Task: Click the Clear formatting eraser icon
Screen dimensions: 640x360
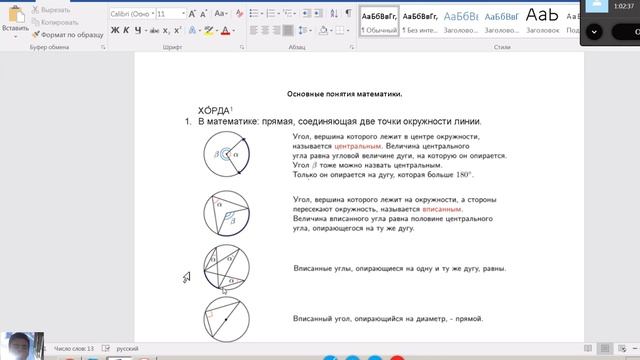Action: 239,14
